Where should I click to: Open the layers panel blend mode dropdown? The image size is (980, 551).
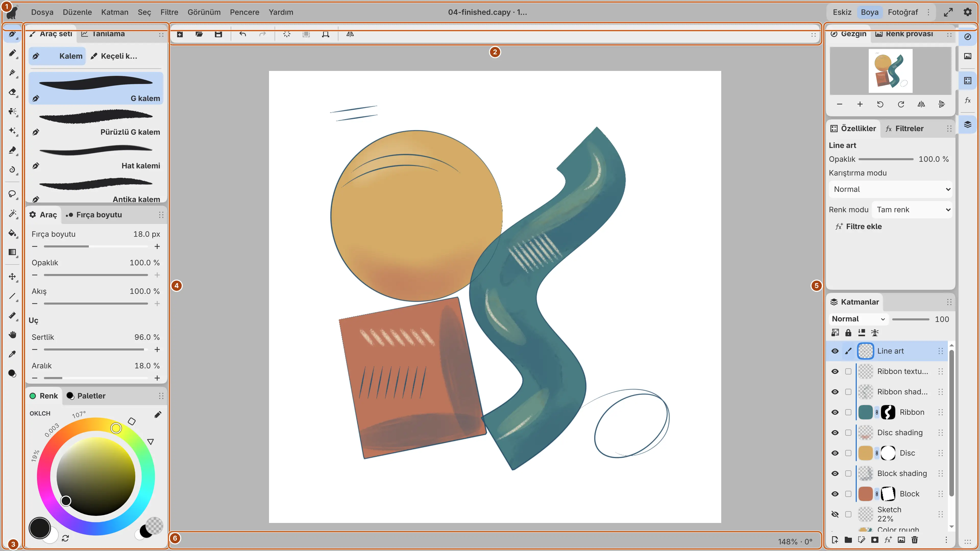click(858, 319)
